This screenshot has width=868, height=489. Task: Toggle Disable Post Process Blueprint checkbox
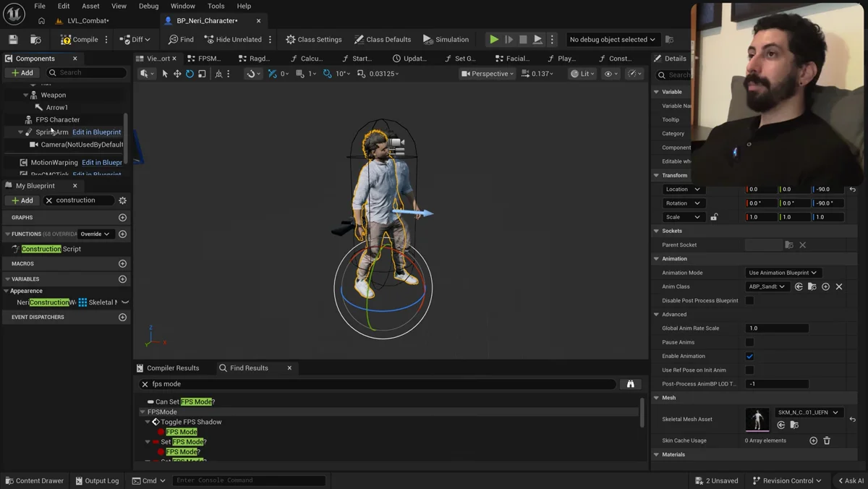tap(749, 301)
